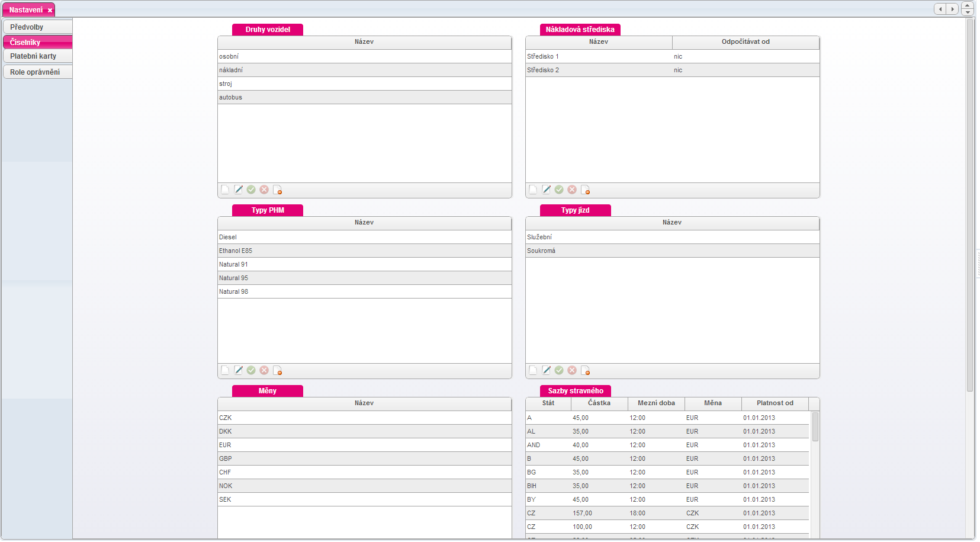
Task: Select the DKK currency row
Action: (364, 431)
